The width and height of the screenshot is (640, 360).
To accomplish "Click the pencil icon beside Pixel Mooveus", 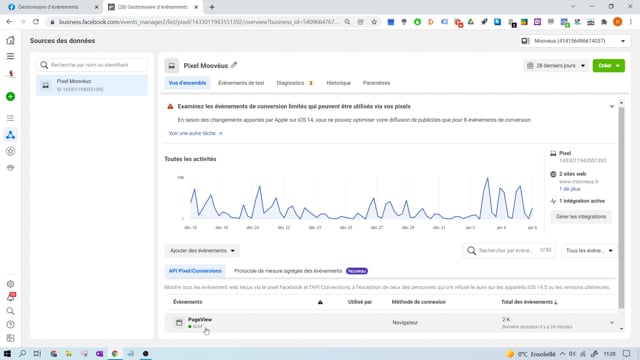I will click(x=234, y=65).
